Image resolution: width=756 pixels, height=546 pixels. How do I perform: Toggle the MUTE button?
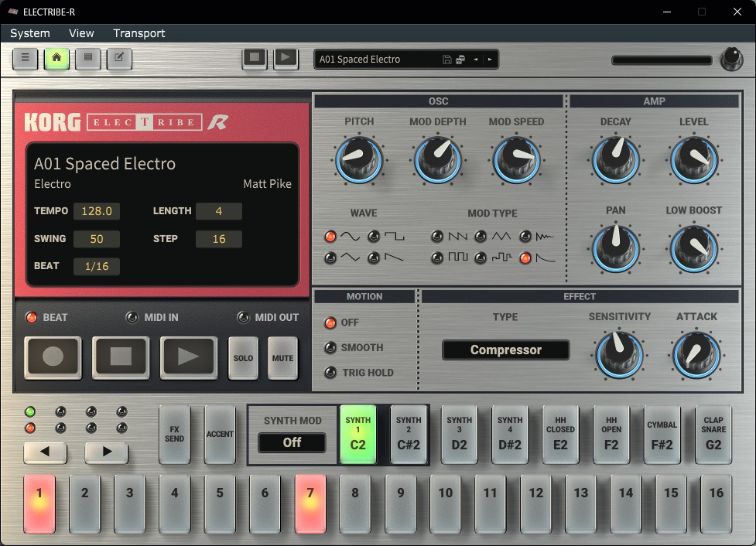pyautogui.click(x=282, y=358)
